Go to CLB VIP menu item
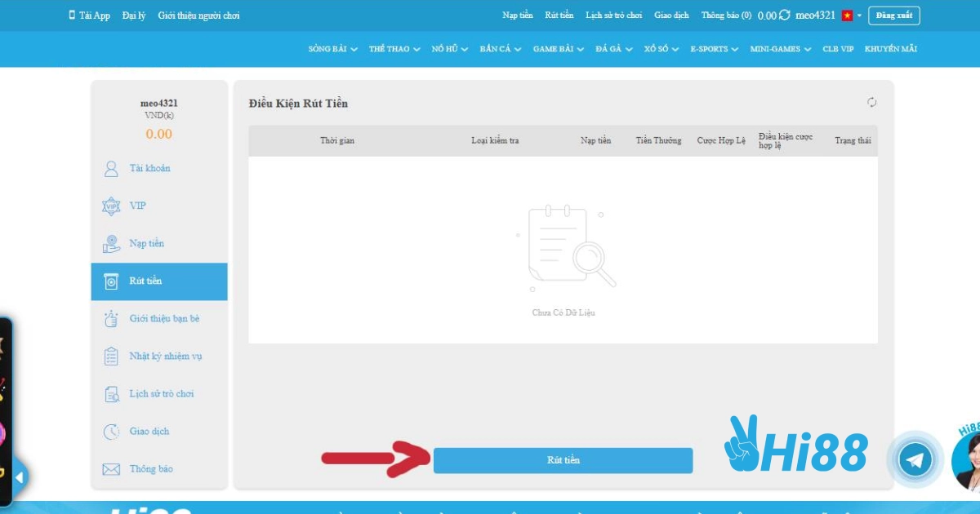980x514 pixels. [x=837, y=49]
